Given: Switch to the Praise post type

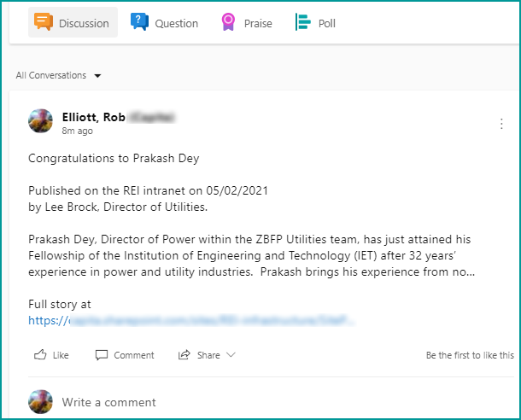Looking at the screenshot, I should point(257,23).
